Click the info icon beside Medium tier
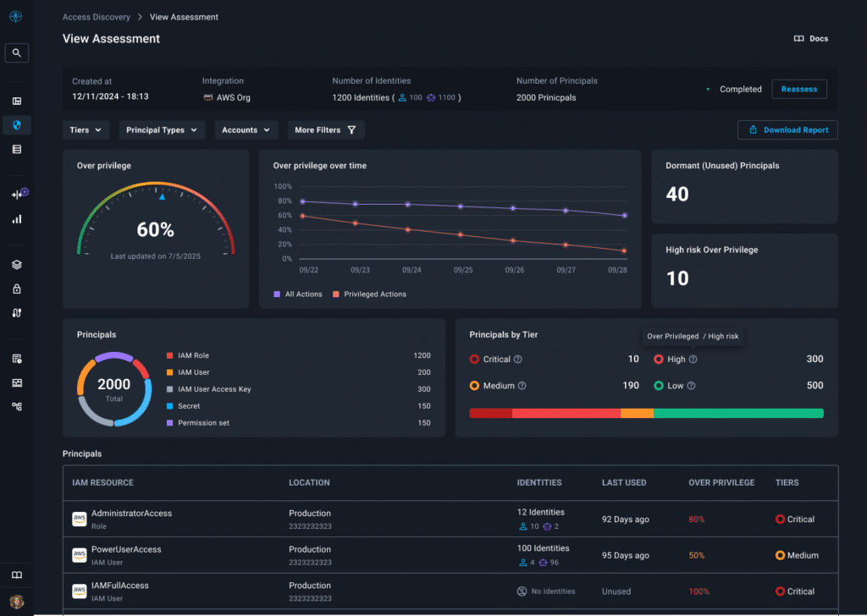The width and height of the screenshot is (867, 616). click(522, 386)
